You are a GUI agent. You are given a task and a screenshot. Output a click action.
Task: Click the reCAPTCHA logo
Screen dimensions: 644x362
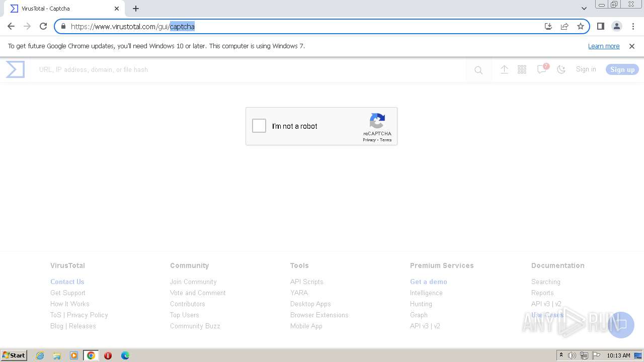(377, 121)
